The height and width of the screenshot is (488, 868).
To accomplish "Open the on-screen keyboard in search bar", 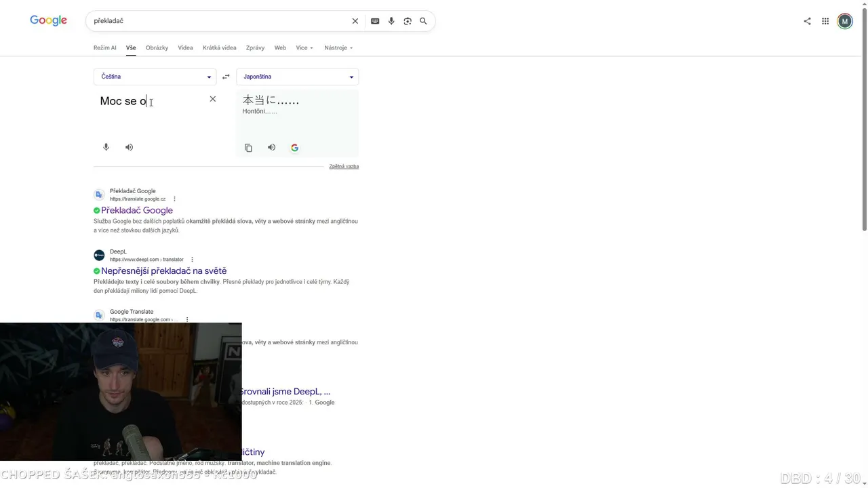I will point(375,21).
